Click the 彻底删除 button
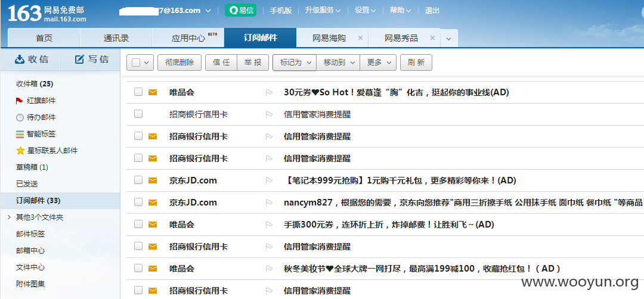Screen dimensions: 644x299 (180, 63)
